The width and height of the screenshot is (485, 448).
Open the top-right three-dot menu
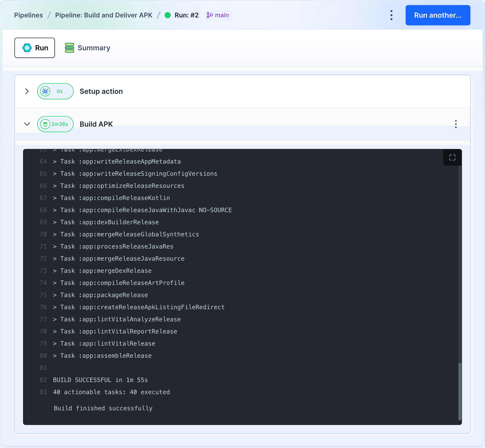click(391, 15)
